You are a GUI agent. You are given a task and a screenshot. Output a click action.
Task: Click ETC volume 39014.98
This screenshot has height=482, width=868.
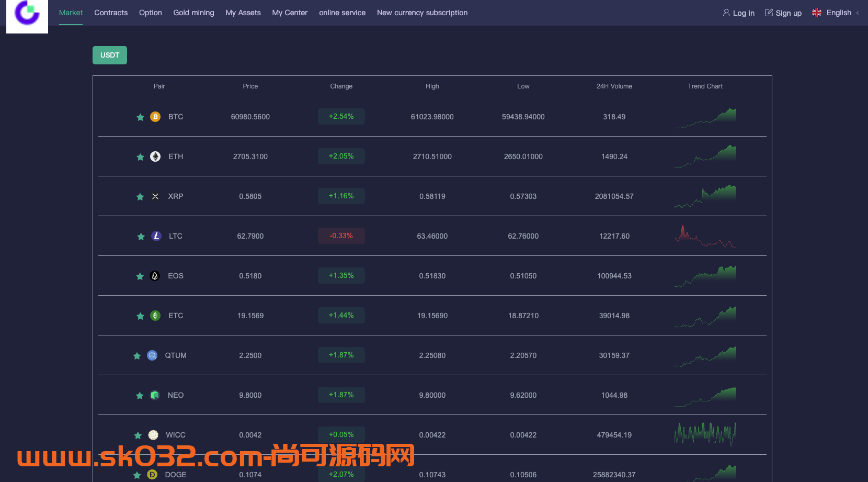(614, 316)
